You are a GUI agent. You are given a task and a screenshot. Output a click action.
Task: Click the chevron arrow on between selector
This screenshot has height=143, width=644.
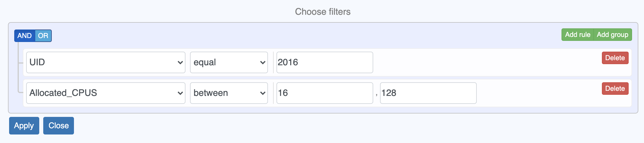(263, 93)
